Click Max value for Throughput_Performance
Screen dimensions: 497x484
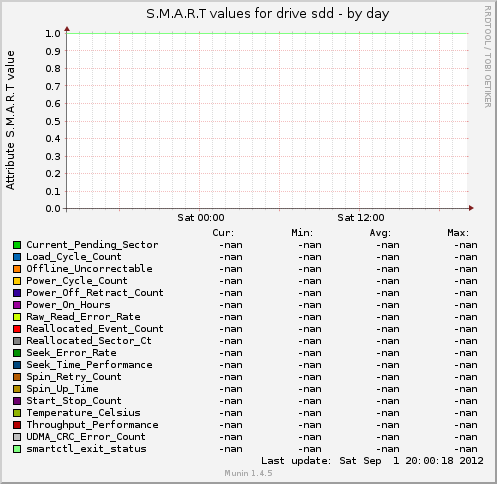466,425
